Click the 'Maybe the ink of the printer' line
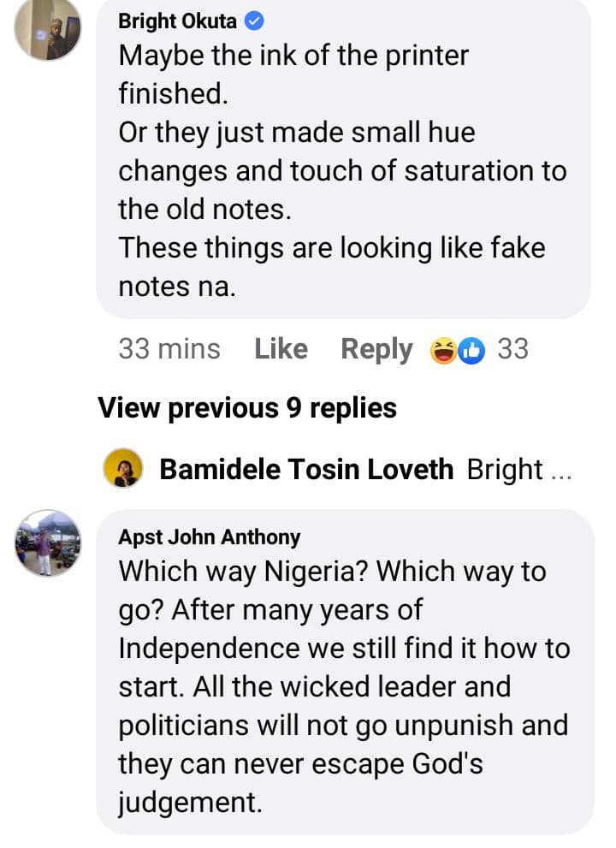Screen dimensions: 616x848 (x=293, y=56)
